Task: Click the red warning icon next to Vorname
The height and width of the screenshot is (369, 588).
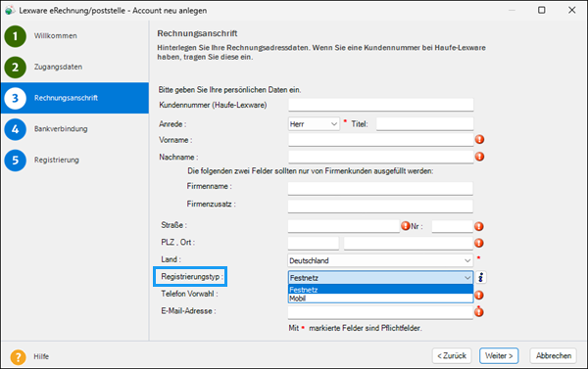Action: tap(479, 139)
